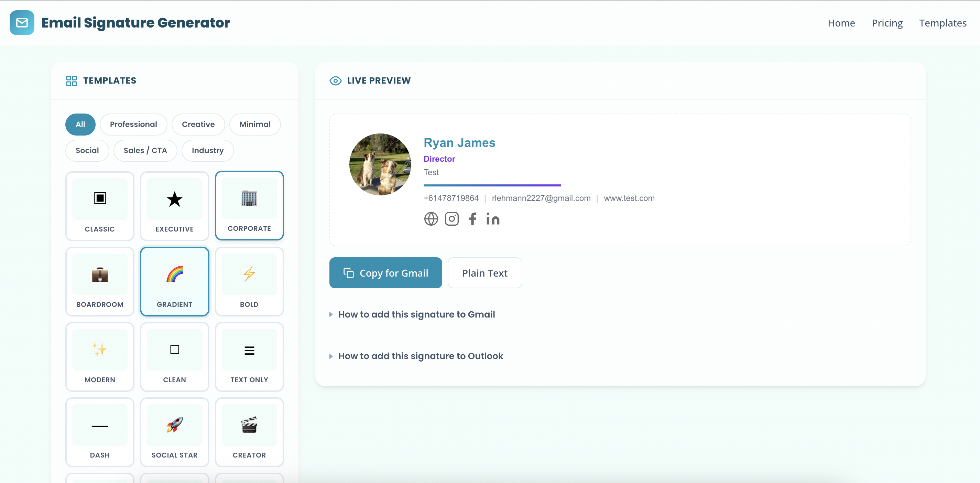Click the phone number +61478719864
This screenshot has height=483, width=980.
(x=451, y=198)
